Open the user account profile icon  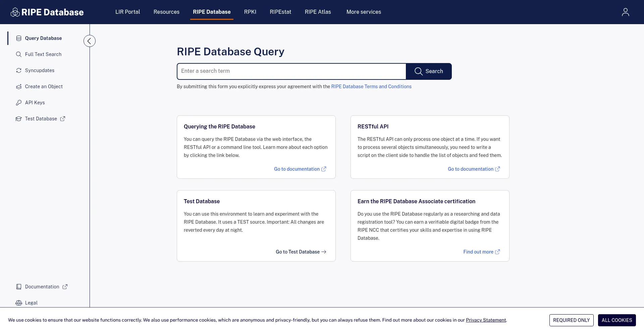625,12
